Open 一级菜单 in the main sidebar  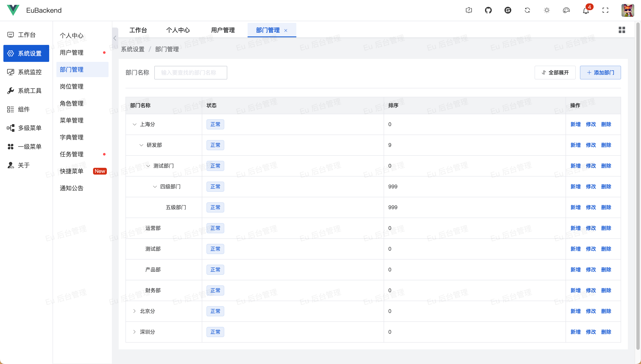[x=26, y=146]
